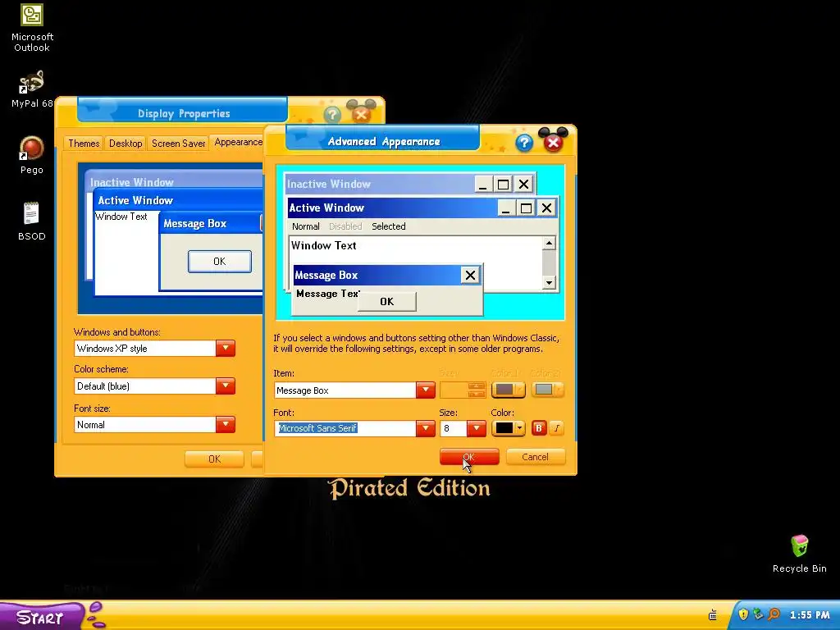Click Inactive Window preview maximize icon

coord(503,185)
